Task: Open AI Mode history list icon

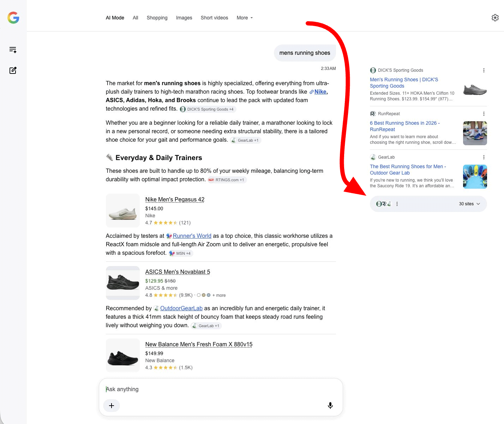Action: 13,50
